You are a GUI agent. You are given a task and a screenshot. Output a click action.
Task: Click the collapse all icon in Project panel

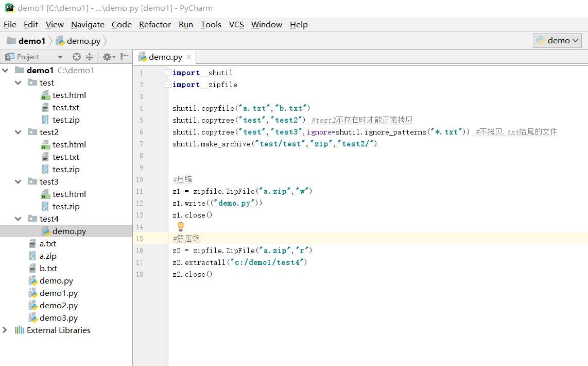(x=89, y=57)
